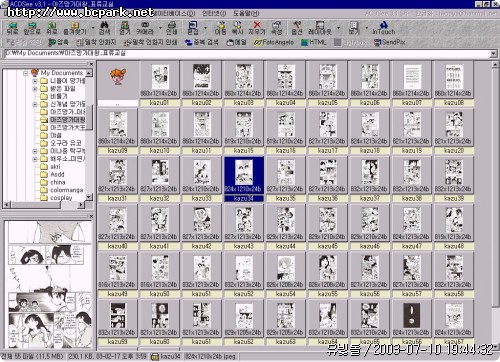The width and height of the screenshot is (500, 362).
Task: Select the colormanga folder in tree
Action: (67, 190)
